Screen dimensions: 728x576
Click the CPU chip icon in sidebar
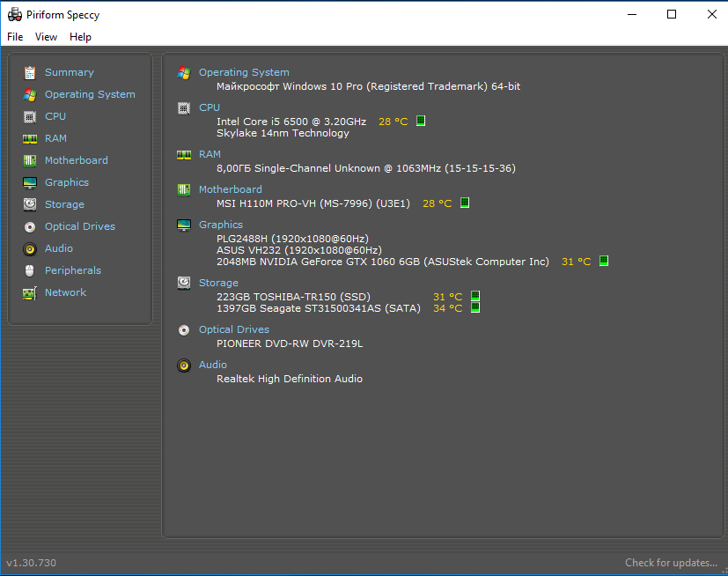[30, 116]
